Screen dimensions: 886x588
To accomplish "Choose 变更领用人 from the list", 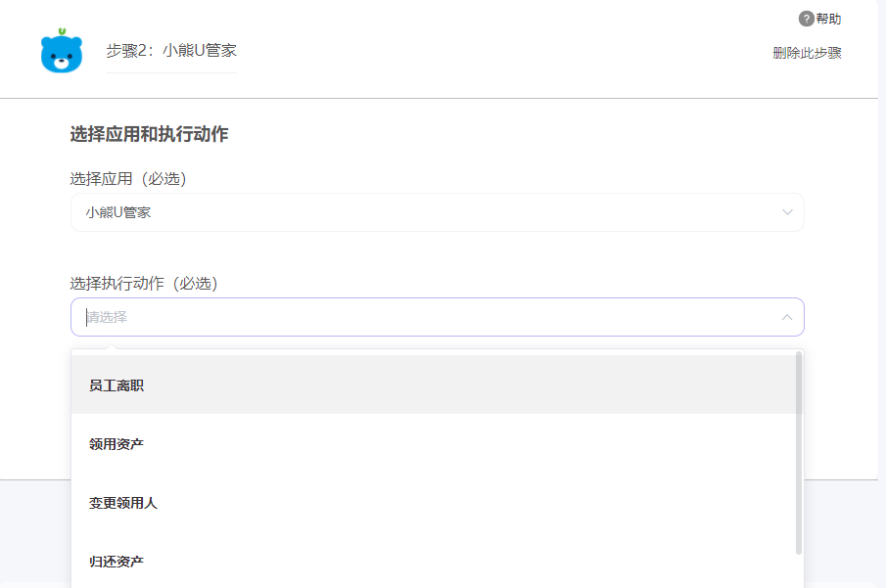I will pyautogui.click(x=434, y=502).
